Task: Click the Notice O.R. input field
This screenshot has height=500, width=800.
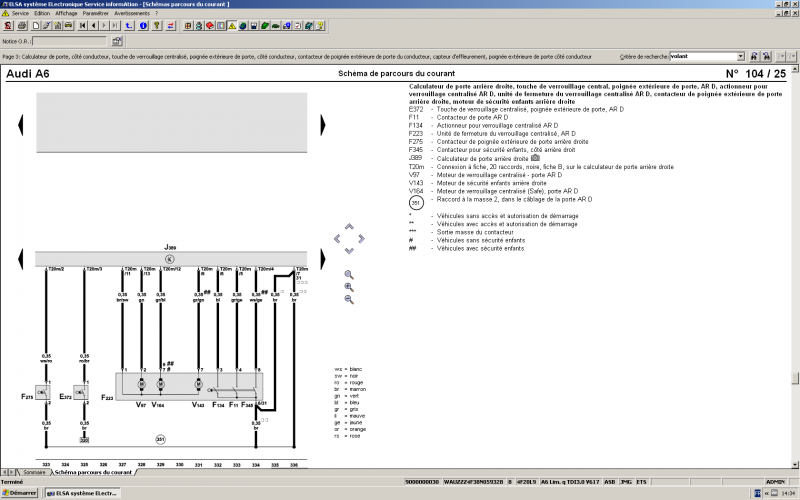Action: [x=70, y=41]
